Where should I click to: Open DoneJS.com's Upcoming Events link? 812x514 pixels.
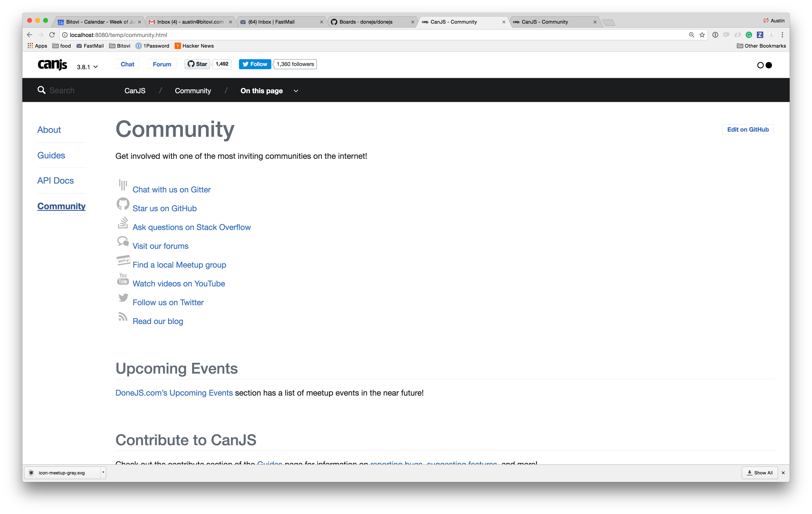coord(174,393)
